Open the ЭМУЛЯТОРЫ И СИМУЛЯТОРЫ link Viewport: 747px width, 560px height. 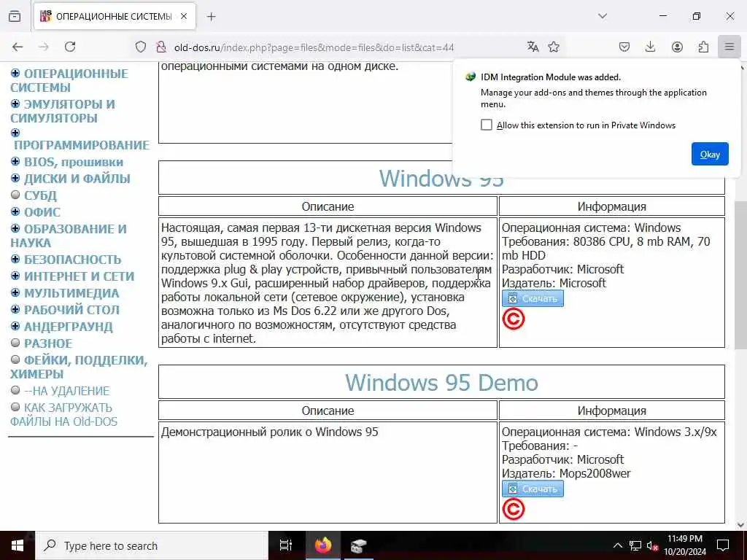coord(63,111)
